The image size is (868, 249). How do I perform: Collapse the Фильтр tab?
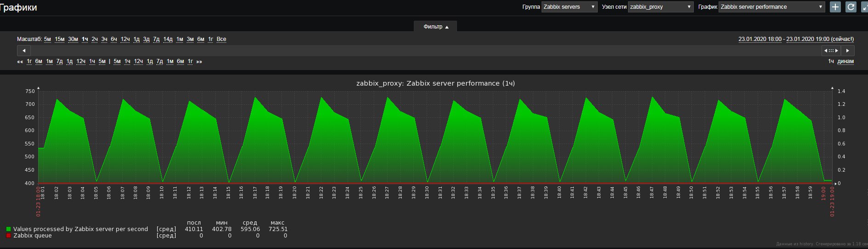click(x=435, y=27)
